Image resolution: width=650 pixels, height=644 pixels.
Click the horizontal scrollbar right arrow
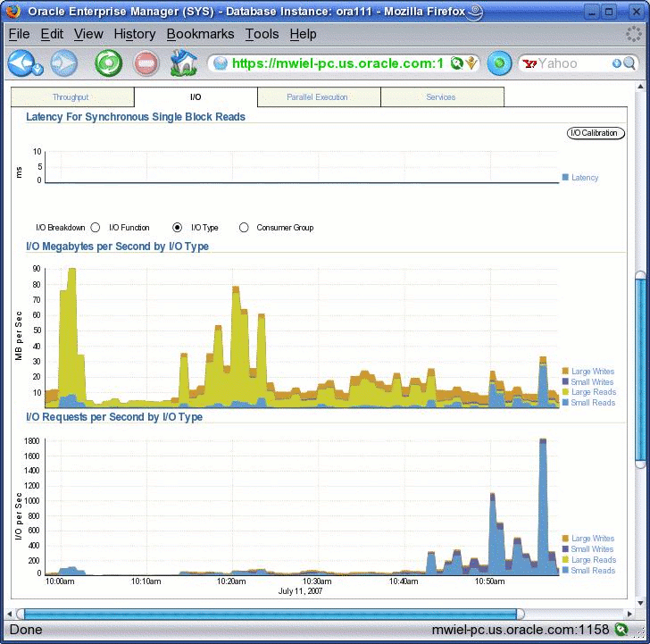[x=629, y=614]
